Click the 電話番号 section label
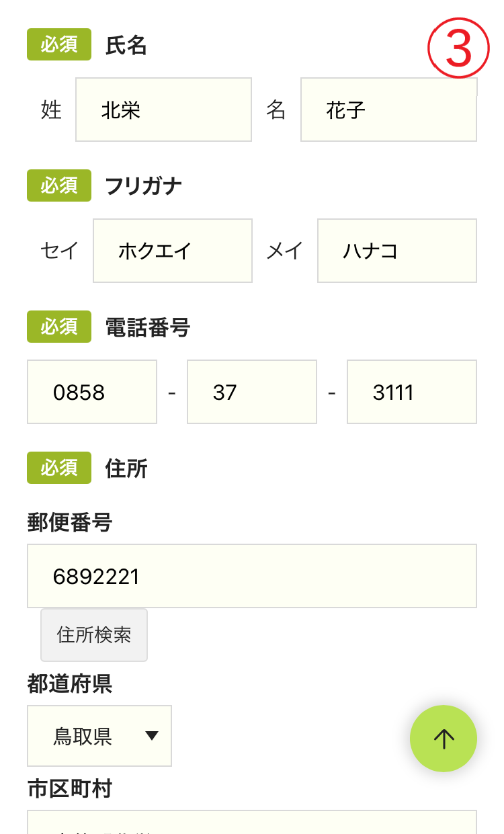Viewport: 504px width, 834px height. [x=148, y=327]
